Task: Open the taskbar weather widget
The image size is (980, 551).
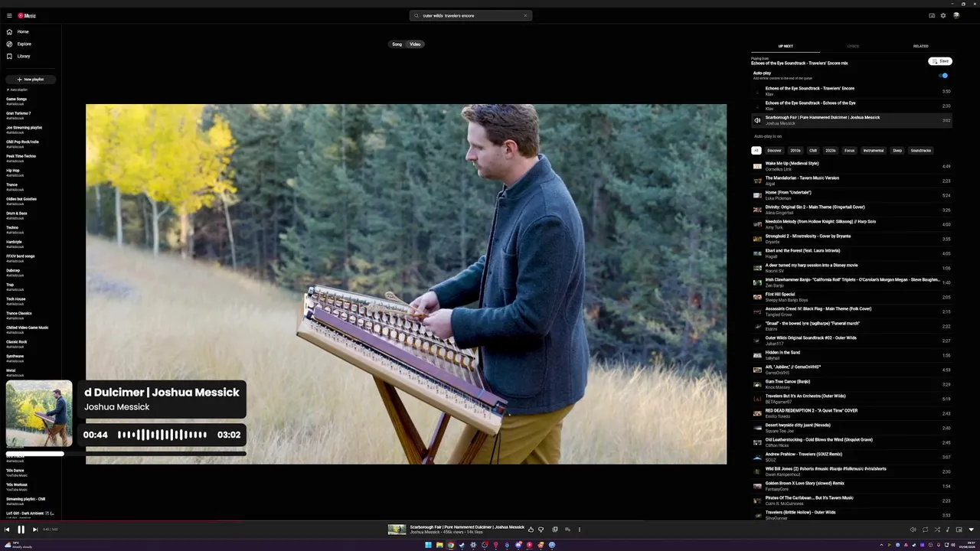Action: (x=17, y=545)
